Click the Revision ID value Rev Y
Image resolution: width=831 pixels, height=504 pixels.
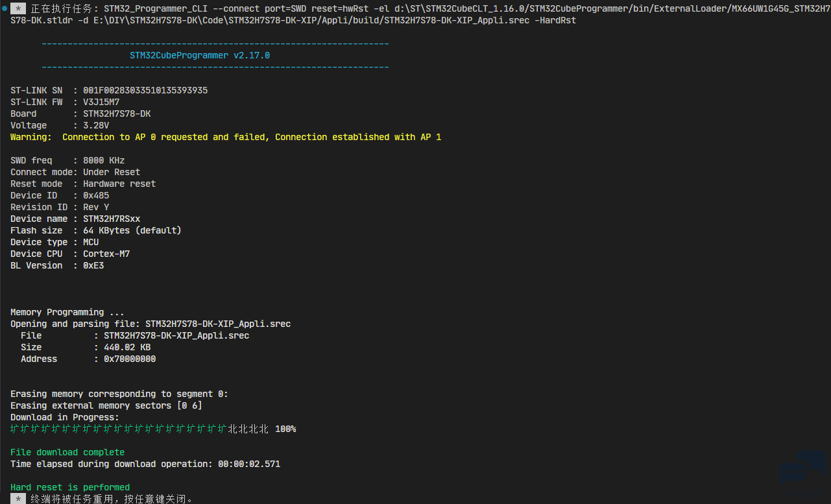[x=96, y=207]
